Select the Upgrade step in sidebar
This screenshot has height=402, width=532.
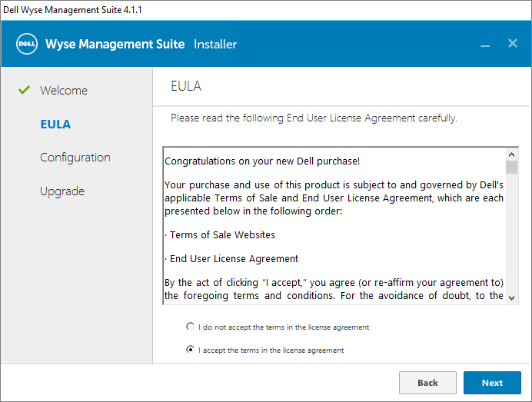[x=62, y=191]
